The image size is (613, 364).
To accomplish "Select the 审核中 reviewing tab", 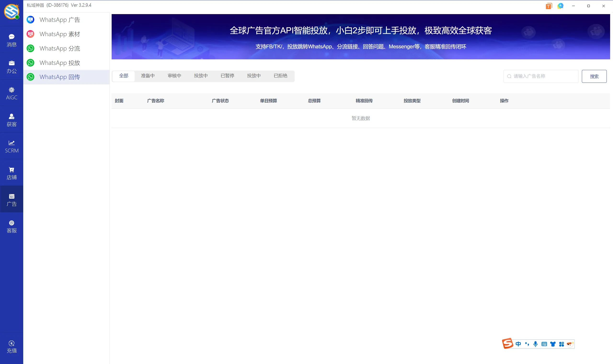I will click(x=174, y=76).
